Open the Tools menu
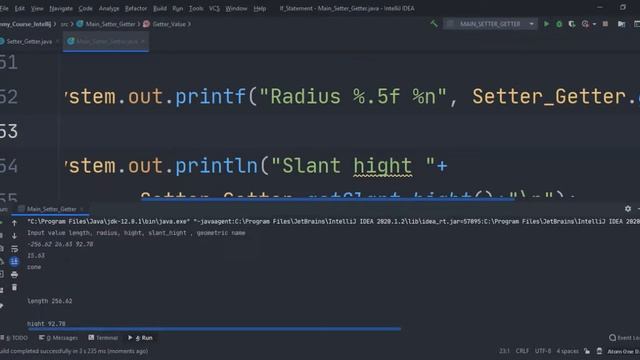 tap(196, 8)
